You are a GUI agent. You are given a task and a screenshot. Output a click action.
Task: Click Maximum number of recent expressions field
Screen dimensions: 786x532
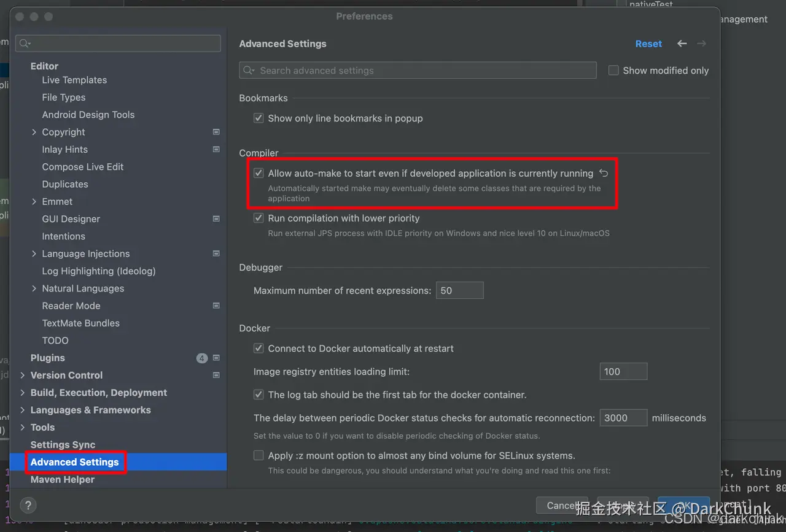(x=460, y=290)
